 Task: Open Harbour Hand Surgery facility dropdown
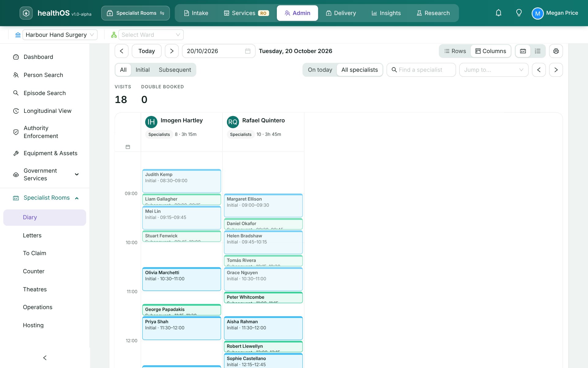click(x=60, y=35)
